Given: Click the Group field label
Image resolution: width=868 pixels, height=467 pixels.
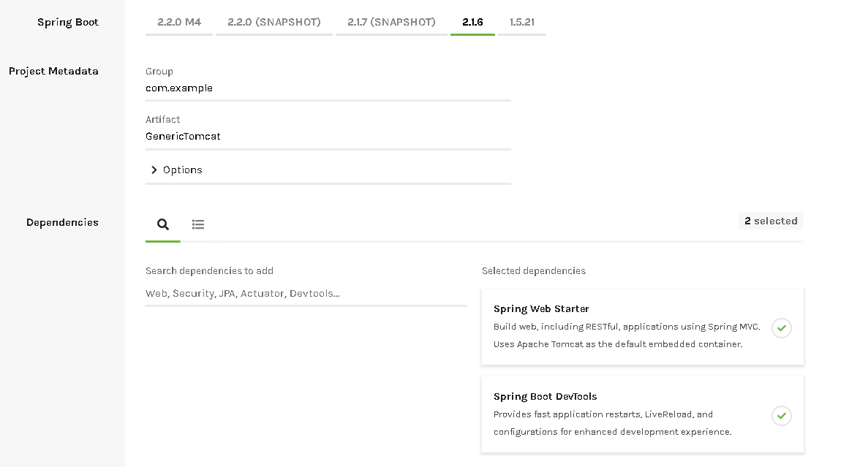Looking at the screenshot, I should [x=159, y=72].
